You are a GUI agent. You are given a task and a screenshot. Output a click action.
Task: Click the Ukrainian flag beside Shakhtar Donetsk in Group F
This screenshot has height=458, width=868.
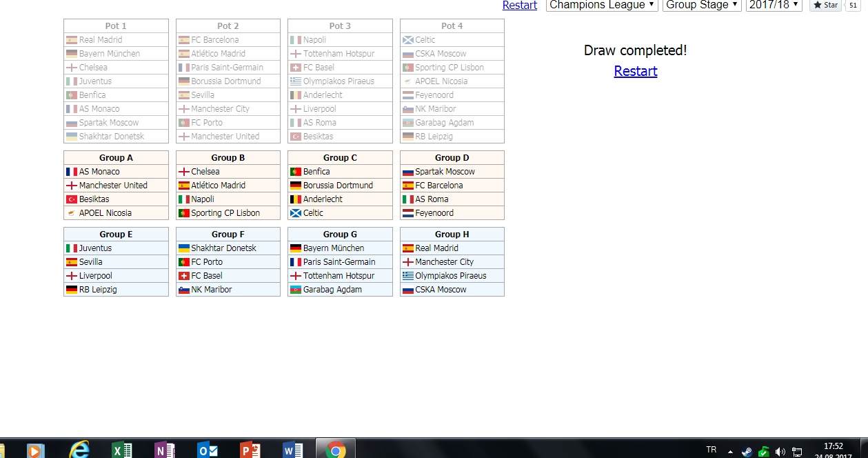point(183,248)
